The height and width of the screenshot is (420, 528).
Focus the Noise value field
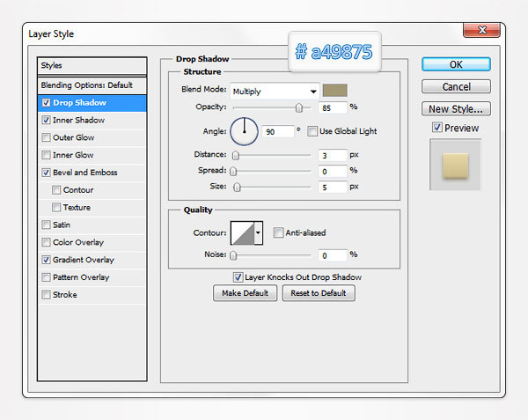click(x=333, y=255)
